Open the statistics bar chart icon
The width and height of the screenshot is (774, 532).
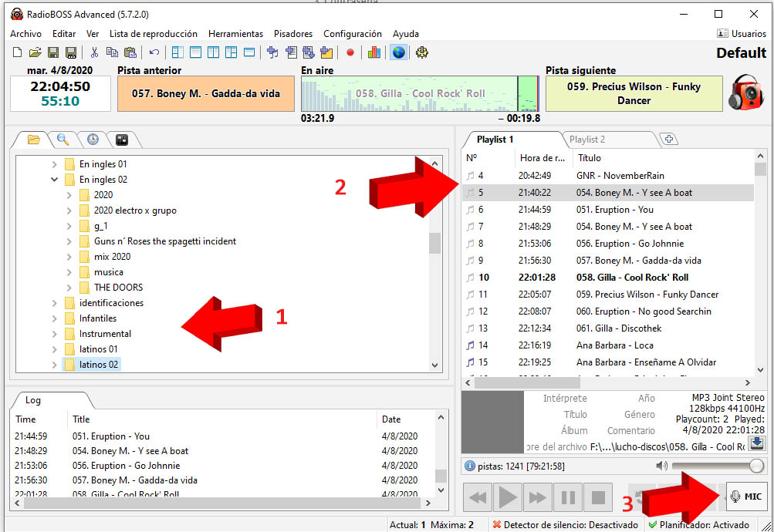pos(373,52)
